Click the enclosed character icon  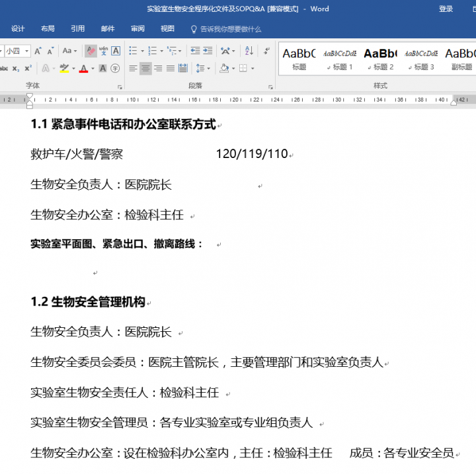point(115,68)
